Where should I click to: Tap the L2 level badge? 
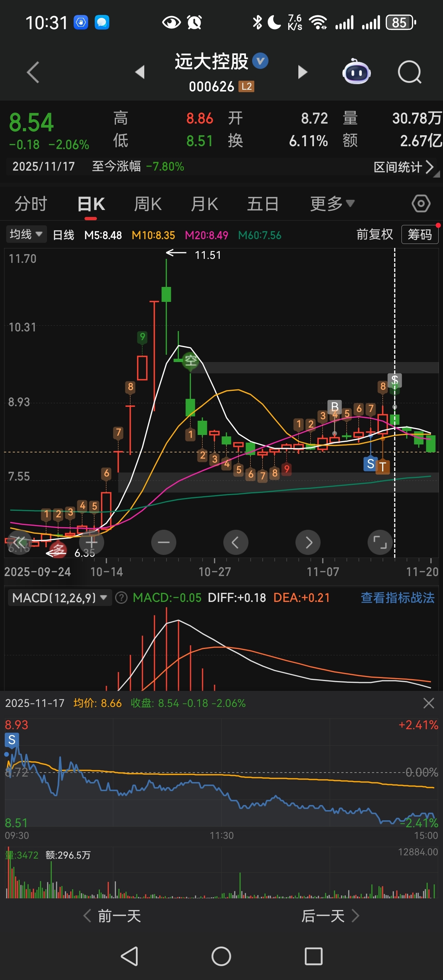(x=246, y=86)
